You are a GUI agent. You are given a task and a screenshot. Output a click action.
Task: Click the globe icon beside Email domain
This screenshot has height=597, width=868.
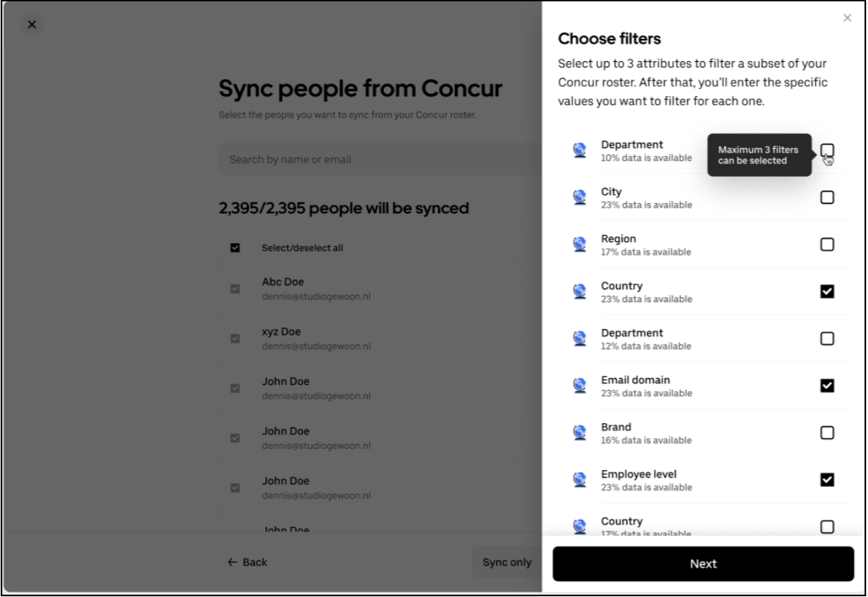pos(579,385)
